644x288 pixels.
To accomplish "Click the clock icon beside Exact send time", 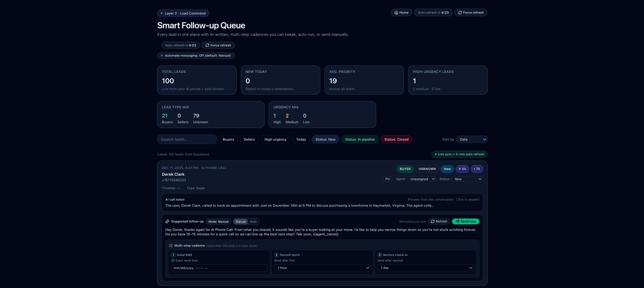I will point(173,260).
